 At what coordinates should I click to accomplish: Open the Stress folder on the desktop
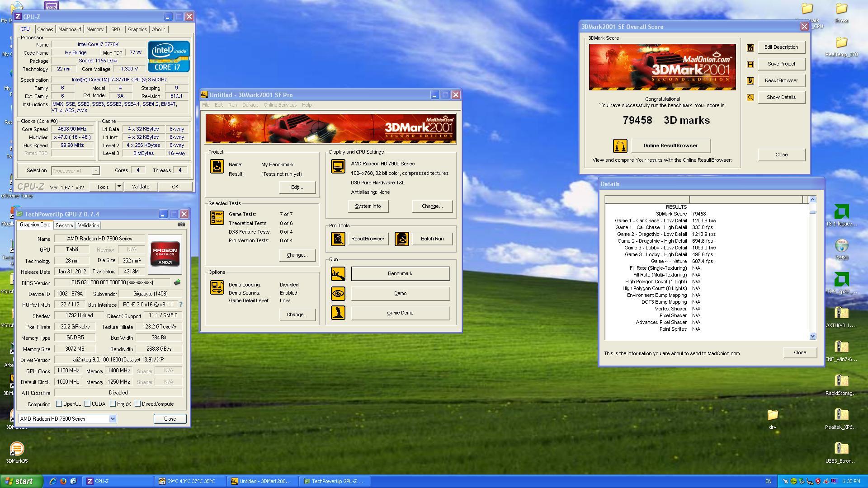pos(841,13)
